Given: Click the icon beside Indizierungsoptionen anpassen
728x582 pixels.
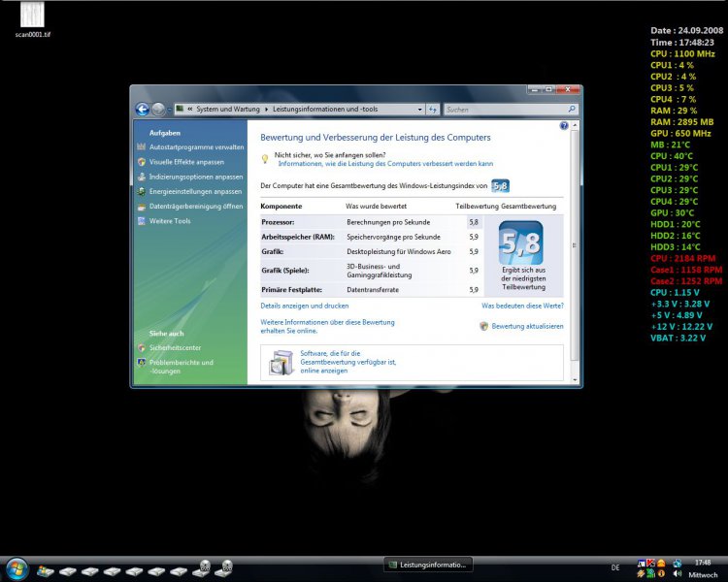Looking at the screenshot, I should pyautogui.click(x=142, y=177).
